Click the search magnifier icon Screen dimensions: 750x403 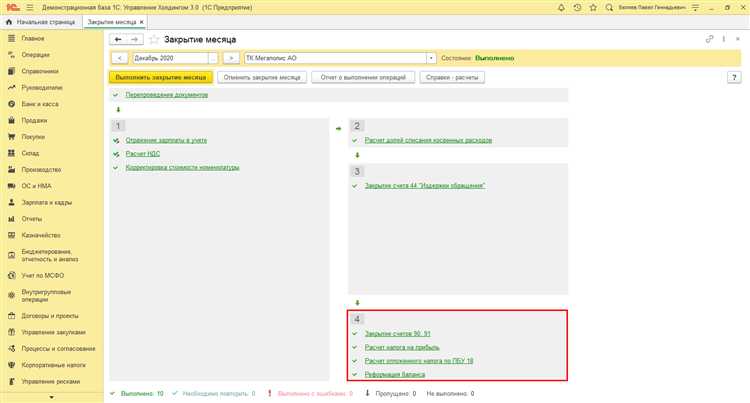609,8
